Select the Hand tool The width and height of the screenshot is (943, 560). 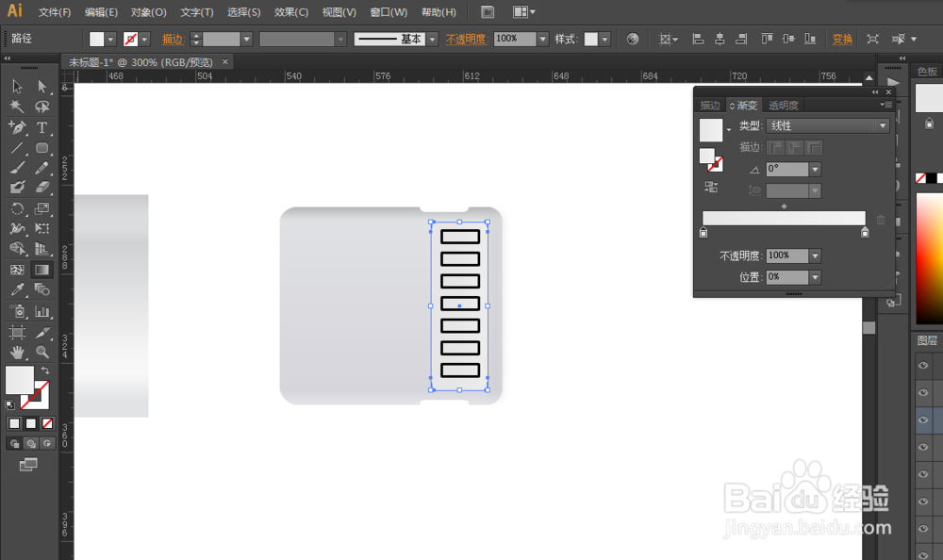click(17, 352)
